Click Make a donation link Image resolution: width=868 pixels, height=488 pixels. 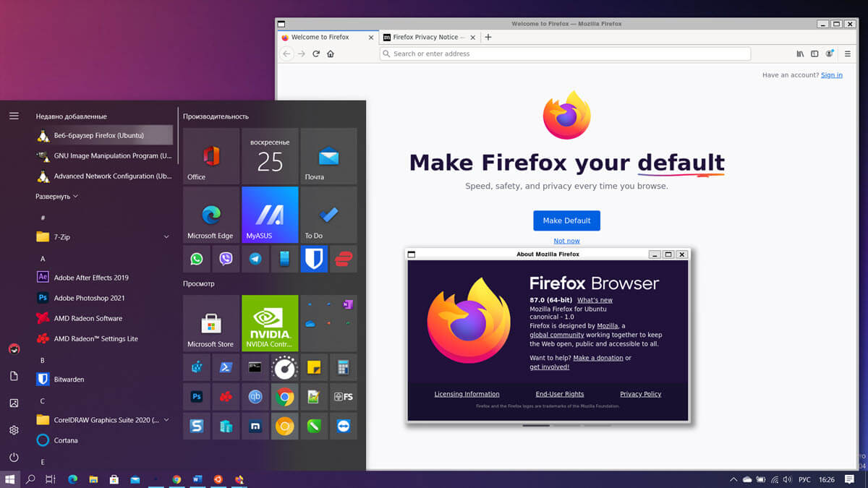point(598,358)
